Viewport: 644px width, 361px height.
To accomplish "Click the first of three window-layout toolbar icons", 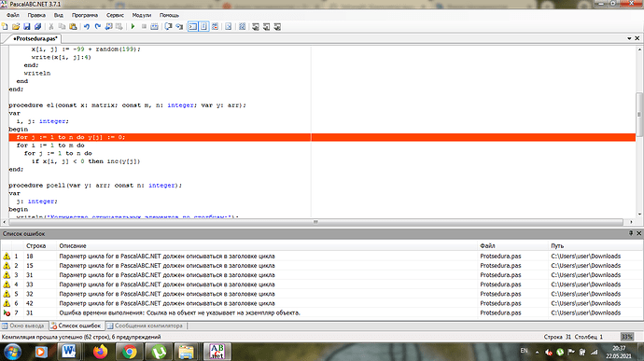I will (256, 27).
